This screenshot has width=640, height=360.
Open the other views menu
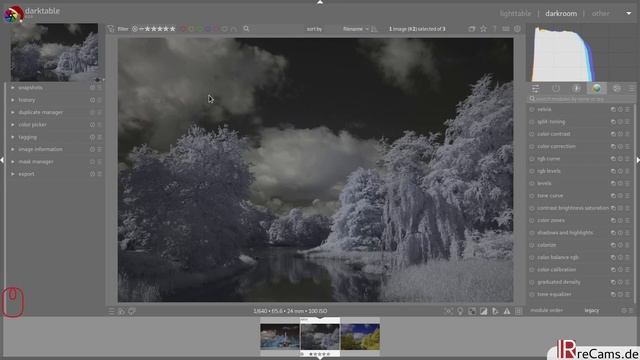601,13
